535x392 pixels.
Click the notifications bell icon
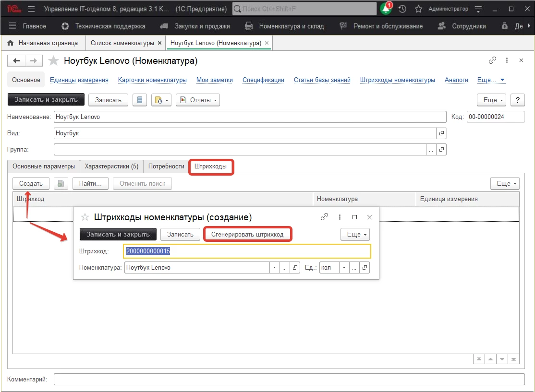pos(386,9)
